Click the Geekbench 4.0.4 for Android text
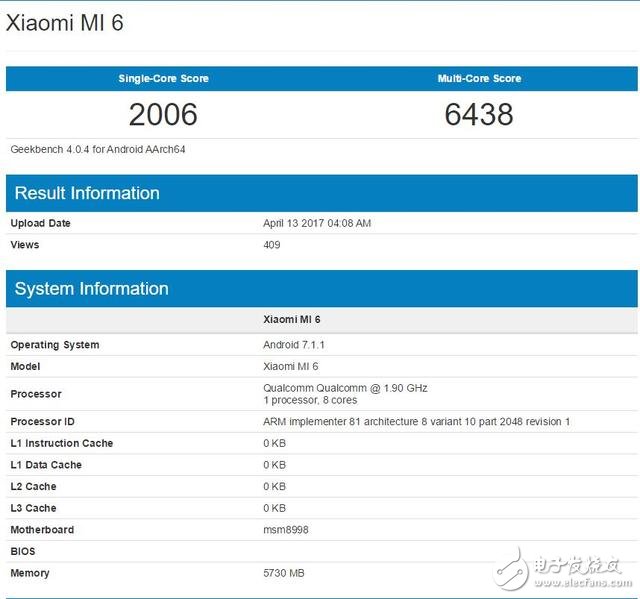The width and height of the screenshot is (640, 599). [x=98, y=149]
